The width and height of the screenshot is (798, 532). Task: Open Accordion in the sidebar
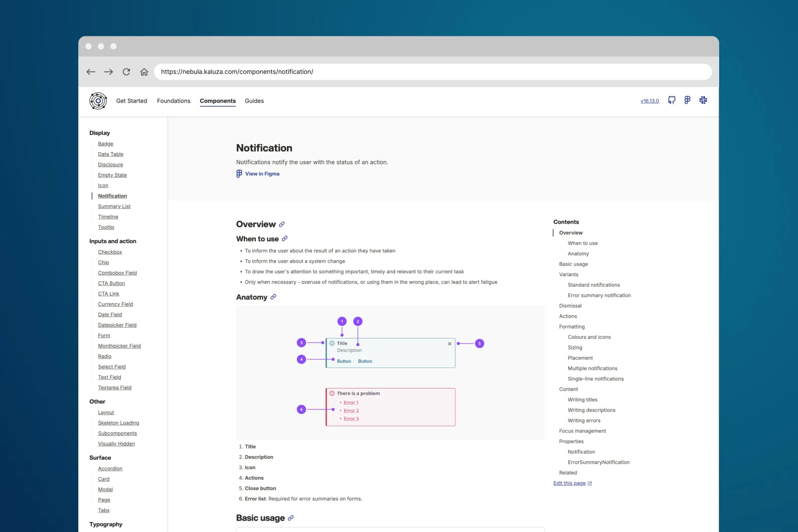(x=110, y=469)
